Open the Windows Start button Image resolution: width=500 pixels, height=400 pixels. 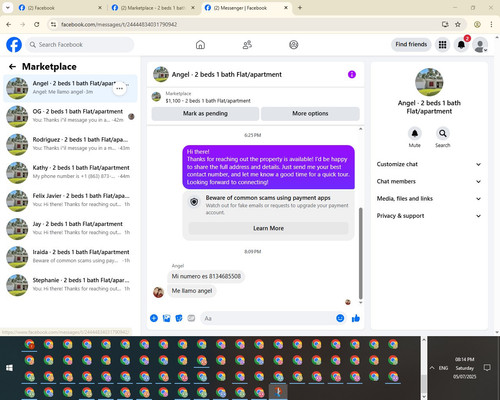click(x=9, y=368)
